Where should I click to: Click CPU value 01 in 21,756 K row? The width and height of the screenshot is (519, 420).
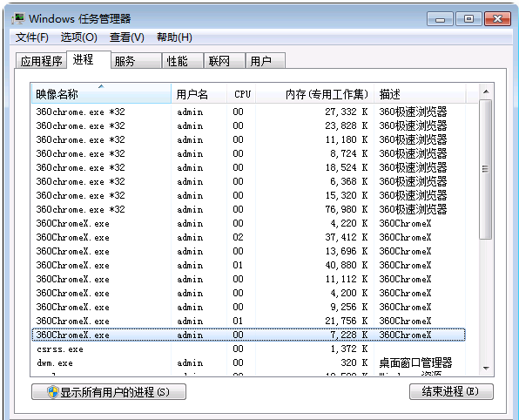click(x=238, y=321)
